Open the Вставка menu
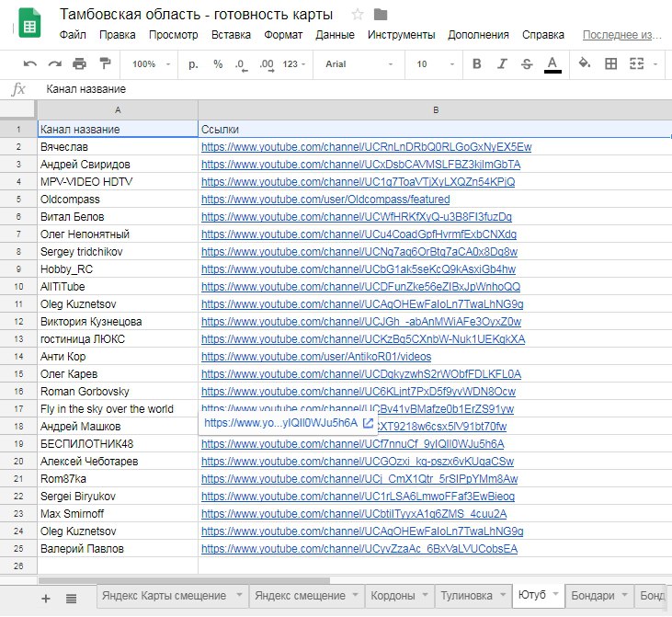This screenshot has height=617, width=672. tap(231, 35)
